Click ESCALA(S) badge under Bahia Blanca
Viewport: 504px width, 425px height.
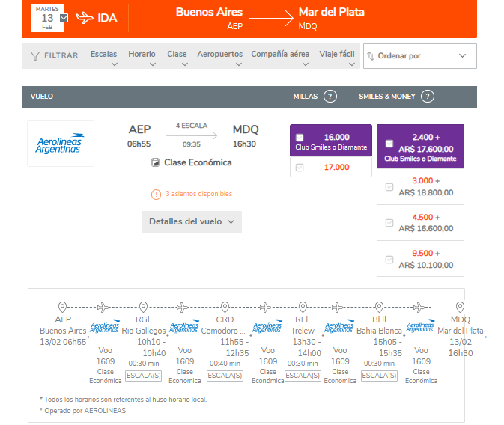tap(379, 376)
